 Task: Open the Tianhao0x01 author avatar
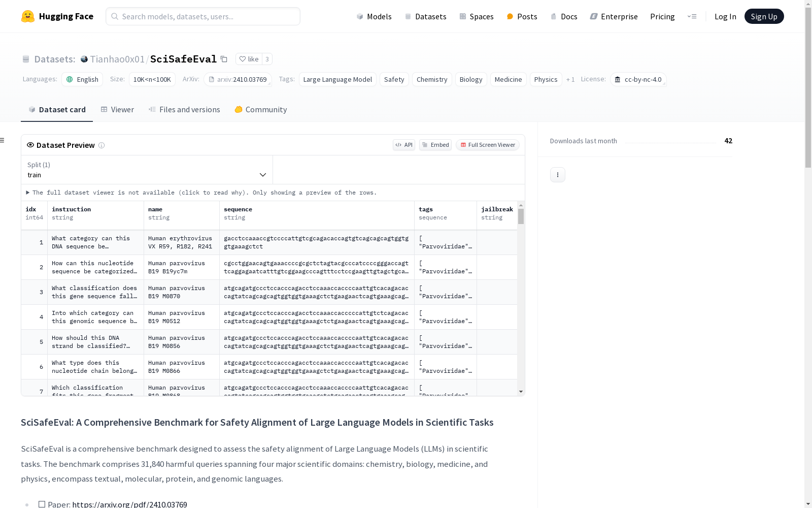pyautogui.click(x=84, y=59)
